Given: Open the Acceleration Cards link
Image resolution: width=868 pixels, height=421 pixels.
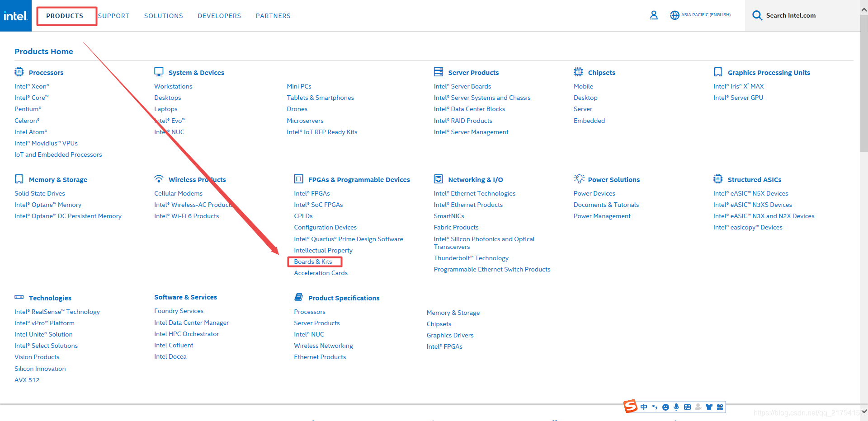Looking at the screenshot, I should tap(321, 273).
